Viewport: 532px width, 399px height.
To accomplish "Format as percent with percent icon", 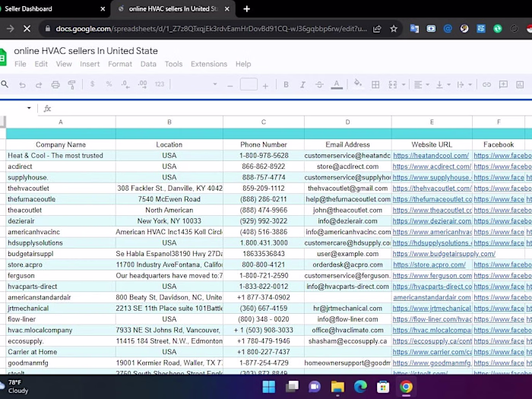I will (x=109, y=84).
